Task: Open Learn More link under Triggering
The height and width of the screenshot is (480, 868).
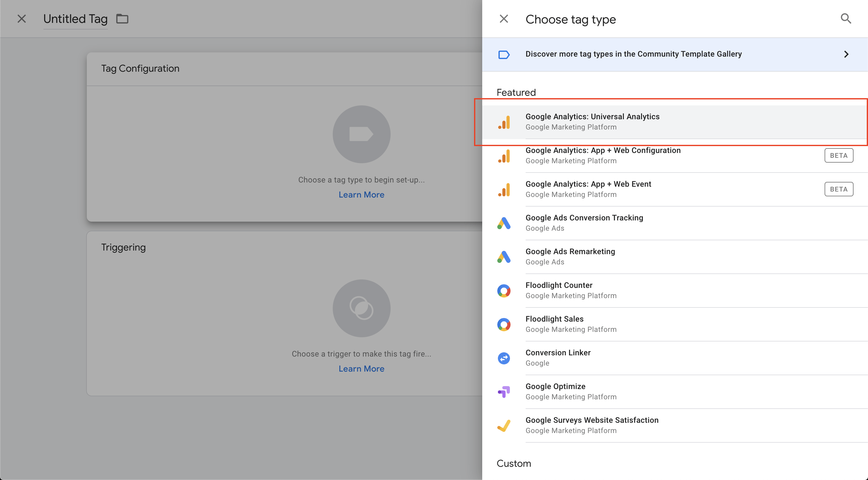Action: pyautogui.click(x=361, y=369)
